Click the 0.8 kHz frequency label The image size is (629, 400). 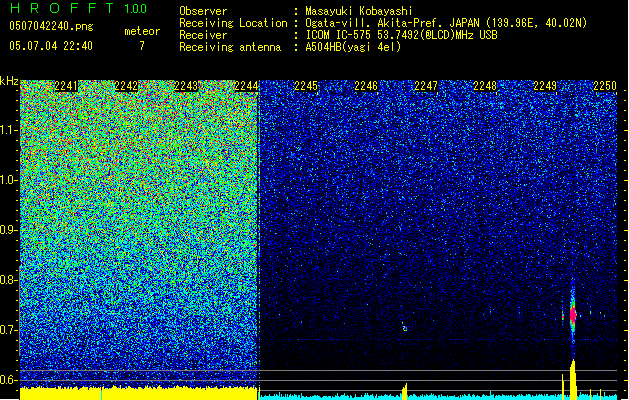[8, 280]
